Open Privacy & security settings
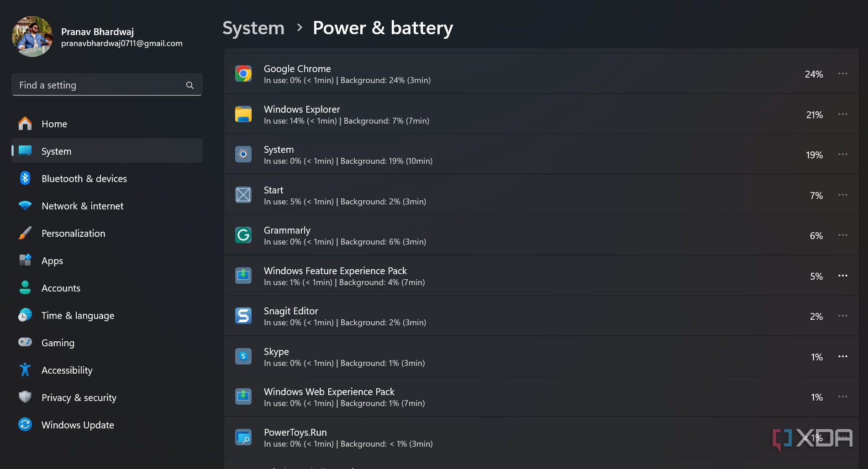This screenshot has width=868, height=469. click(x=107, y=397)
